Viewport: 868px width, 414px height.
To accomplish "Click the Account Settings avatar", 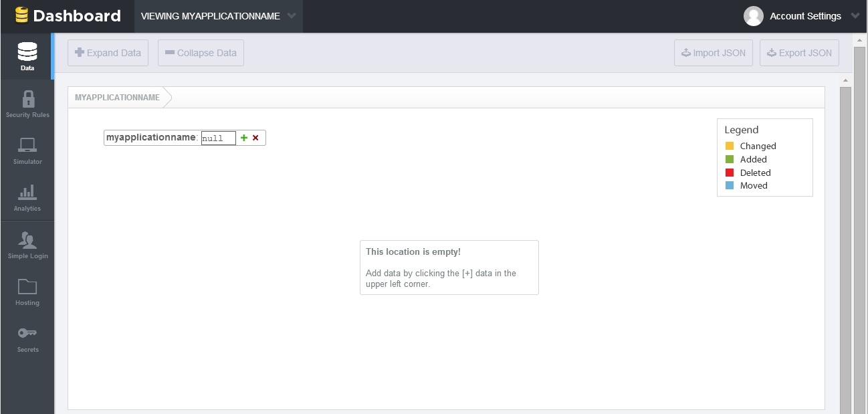I will coord(753,16).
